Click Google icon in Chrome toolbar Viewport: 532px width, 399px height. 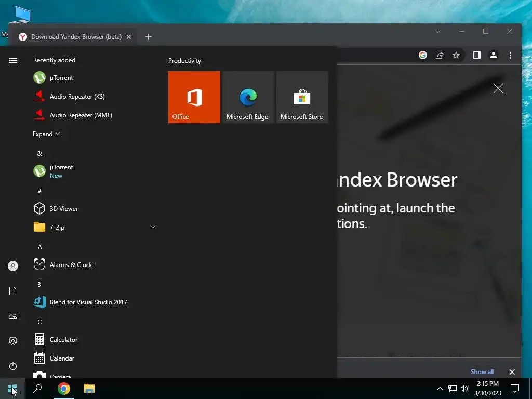423,55
